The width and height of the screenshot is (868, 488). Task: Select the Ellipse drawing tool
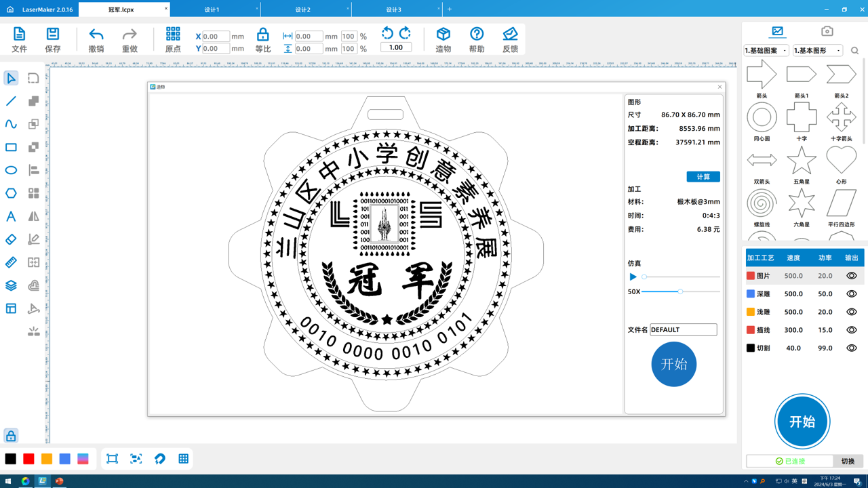(11, 170)
